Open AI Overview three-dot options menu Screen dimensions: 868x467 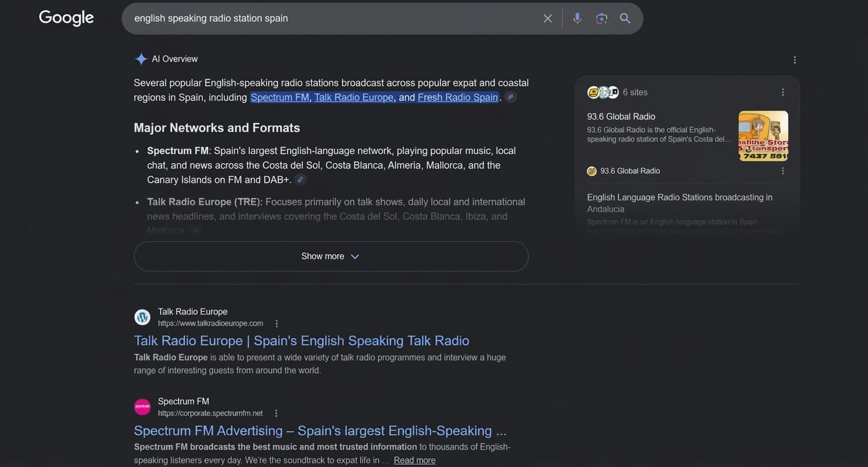(x=795, y=60)
